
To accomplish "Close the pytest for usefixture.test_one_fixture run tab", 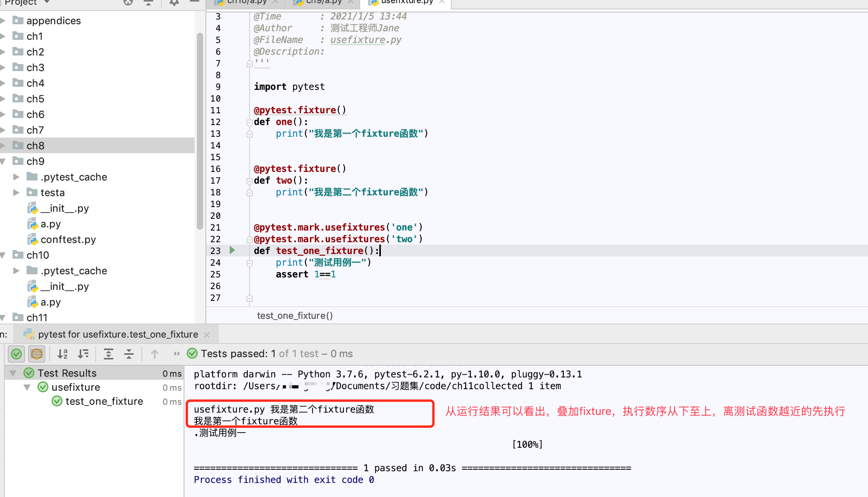I will [207, 334].
